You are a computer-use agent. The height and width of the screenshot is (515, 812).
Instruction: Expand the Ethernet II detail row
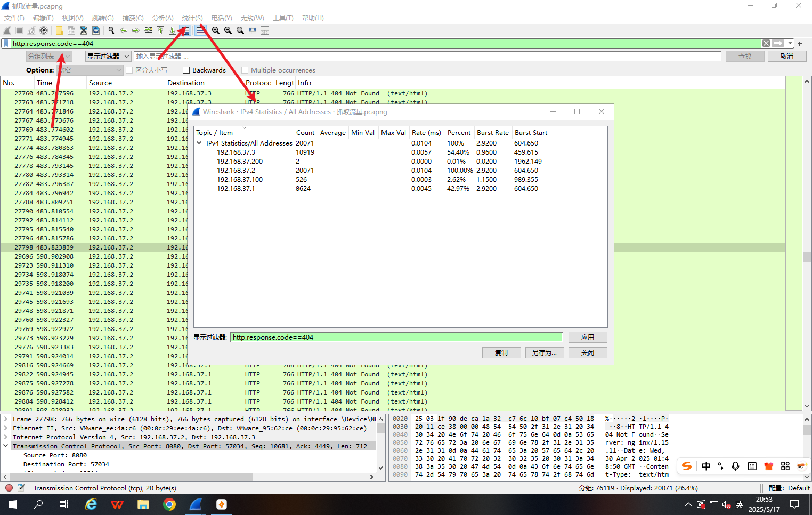point(6,428)
